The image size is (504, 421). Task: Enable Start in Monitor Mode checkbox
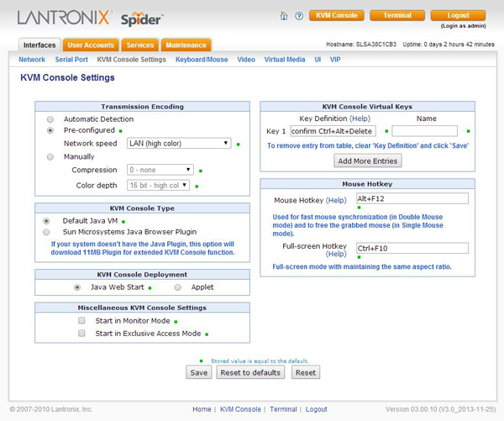82,321
